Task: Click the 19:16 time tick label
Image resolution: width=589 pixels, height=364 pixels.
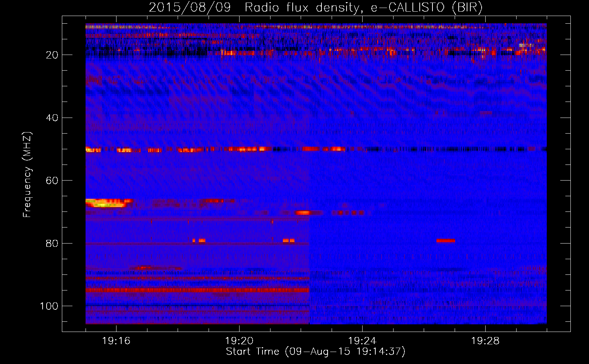Action: click(116, 341)
